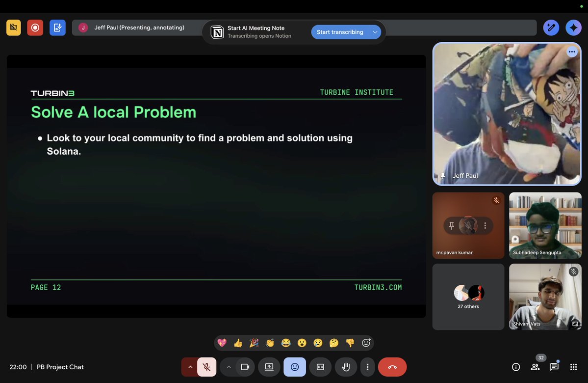Send the surprised face reaction
This screenshot has width=588, height=383.
(302, 343)
